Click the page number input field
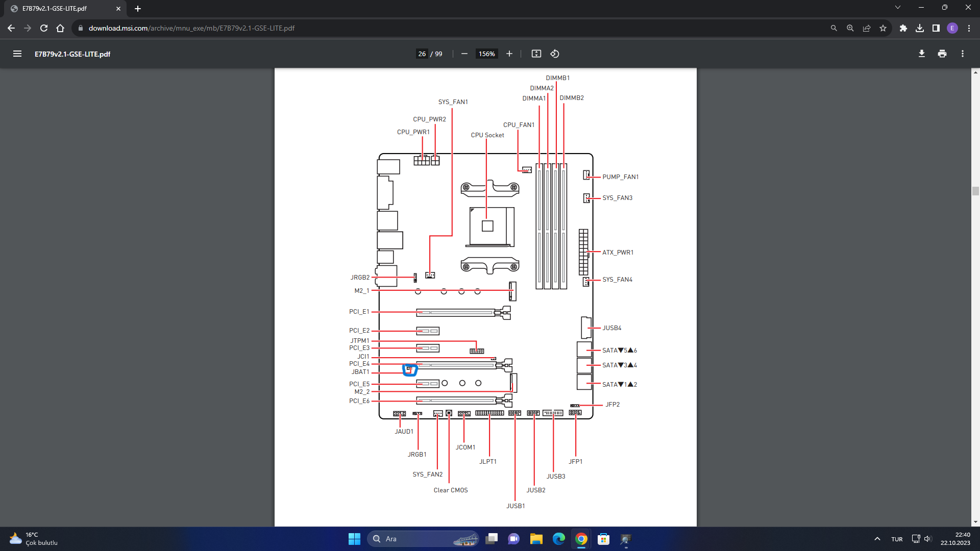Image resolution: width=980 pixels, height=551 pixels. [422, 54]
